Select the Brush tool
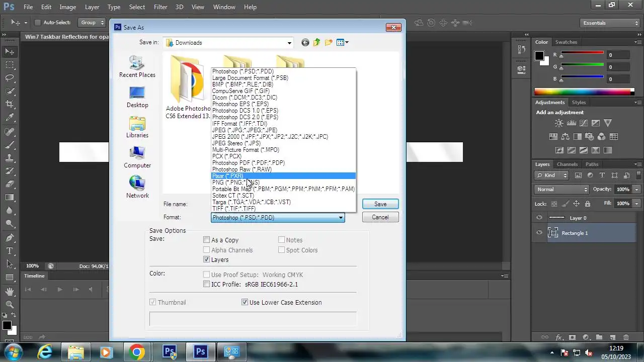Image resolution: width=644 pixels, height=362 pixels. click(10, 145)
